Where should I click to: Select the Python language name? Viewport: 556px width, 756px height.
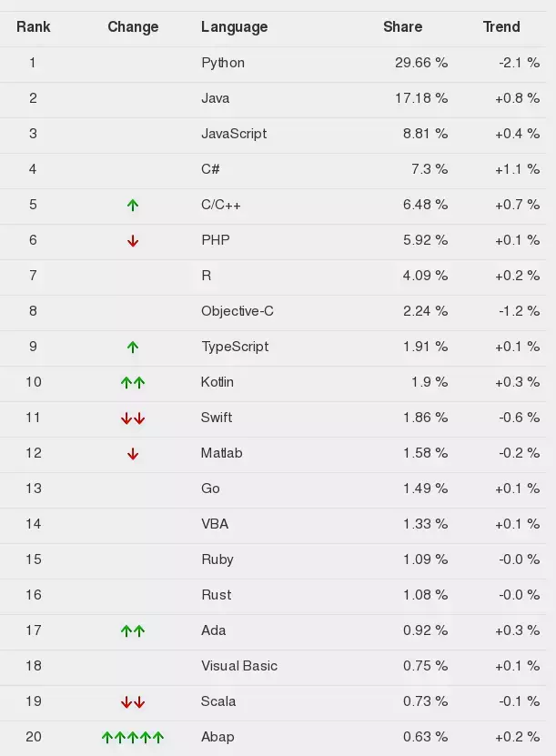coord(223,63)
